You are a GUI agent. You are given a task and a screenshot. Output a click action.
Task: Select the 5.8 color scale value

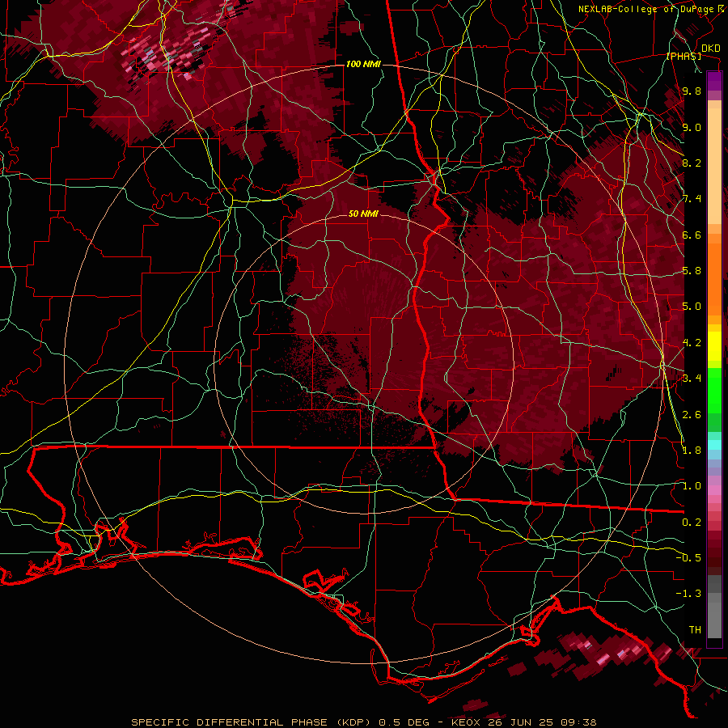pos(692,271)
